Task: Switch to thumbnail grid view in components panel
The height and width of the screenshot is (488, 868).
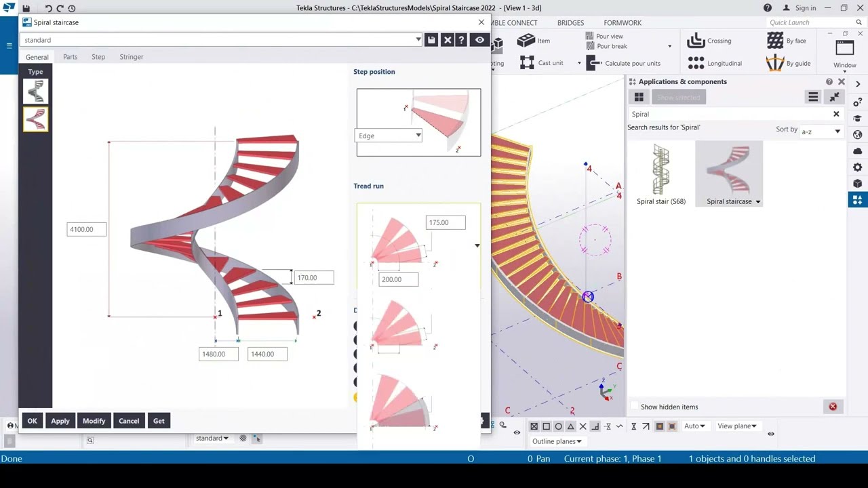Action: pos(639,98)
